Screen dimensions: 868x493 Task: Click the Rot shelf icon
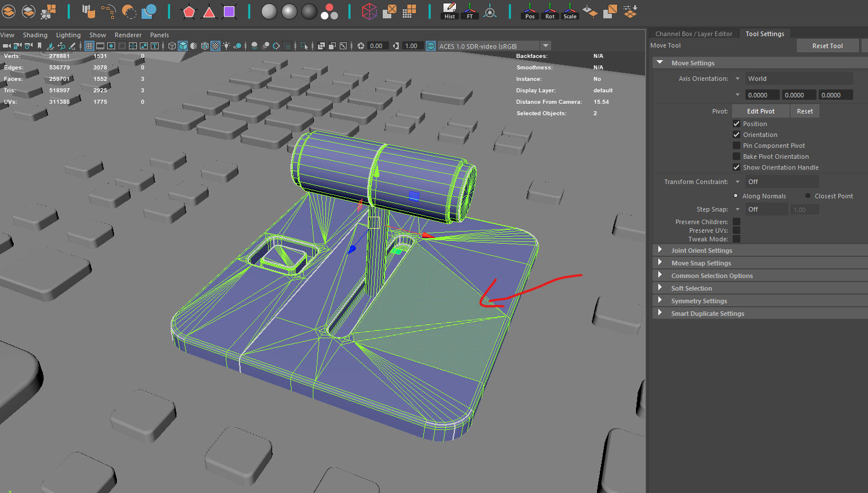(550, 11)
